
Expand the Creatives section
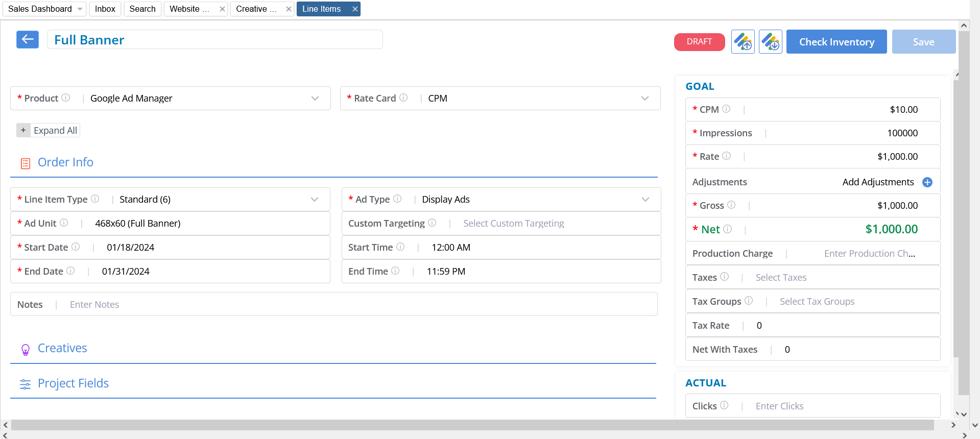[x=62, y=348]
